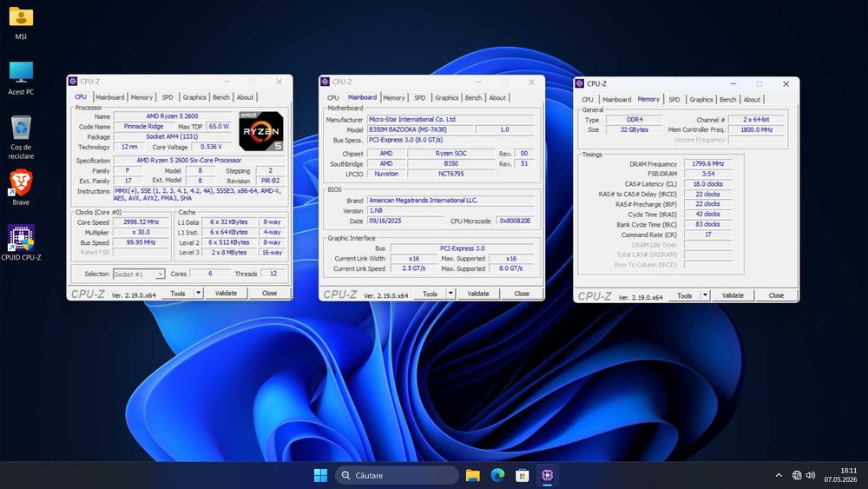Select Core Speed value 2998.52 MHz
This screenshot has height=489, width=868.
pos(141,222)
